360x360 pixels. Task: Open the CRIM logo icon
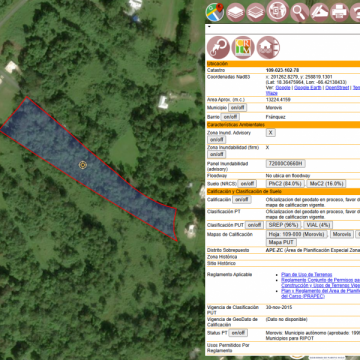tap(243, 47)
